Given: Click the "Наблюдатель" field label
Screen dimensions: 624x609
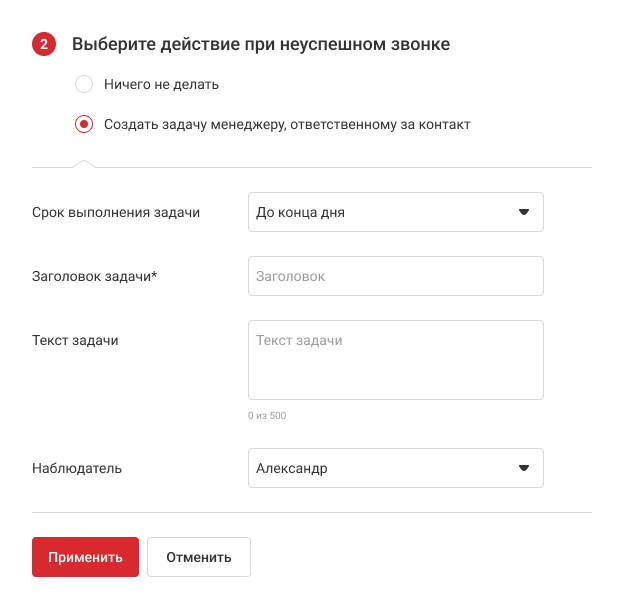Looking at the screenshot, I should pyautogui.click(x=77, y=468).
